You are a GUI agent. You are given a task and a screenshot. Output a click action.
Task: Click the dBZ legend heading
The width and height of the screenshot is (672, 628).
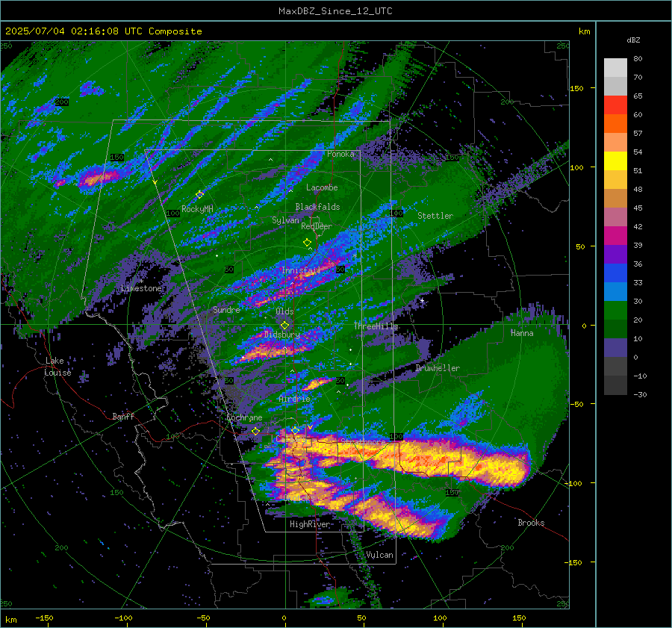click(633, 40)
